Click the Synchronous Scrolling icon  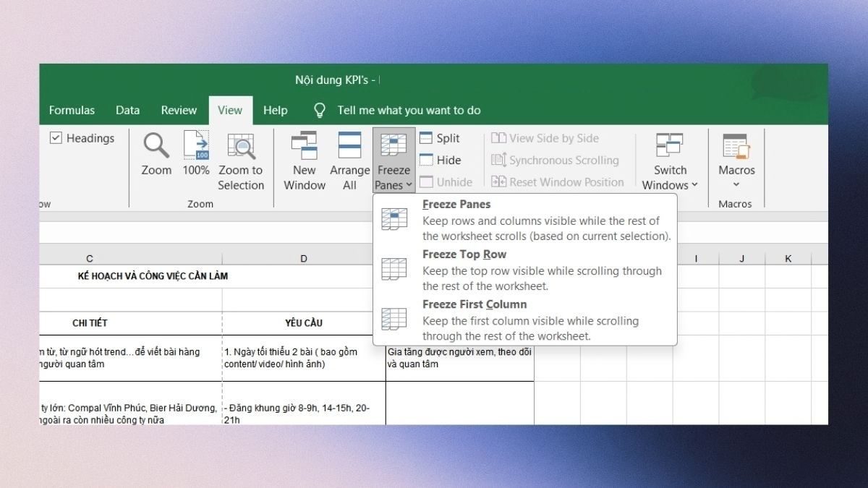coord(498,160)
